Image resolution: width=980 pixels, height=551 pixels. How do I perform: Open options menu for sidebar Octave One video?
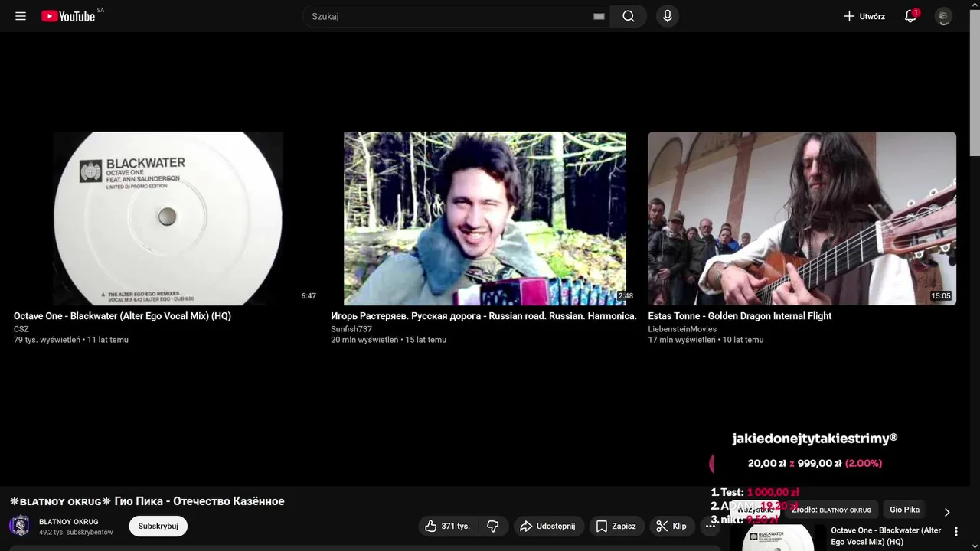tap(955, 531)
